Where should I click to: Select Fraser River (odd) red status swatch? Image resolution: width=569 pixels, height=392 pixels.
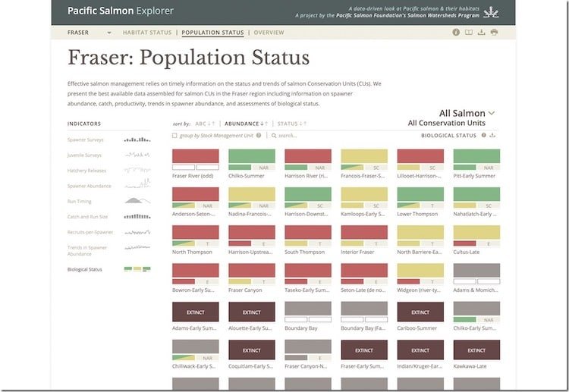click(x=196, y=156)
